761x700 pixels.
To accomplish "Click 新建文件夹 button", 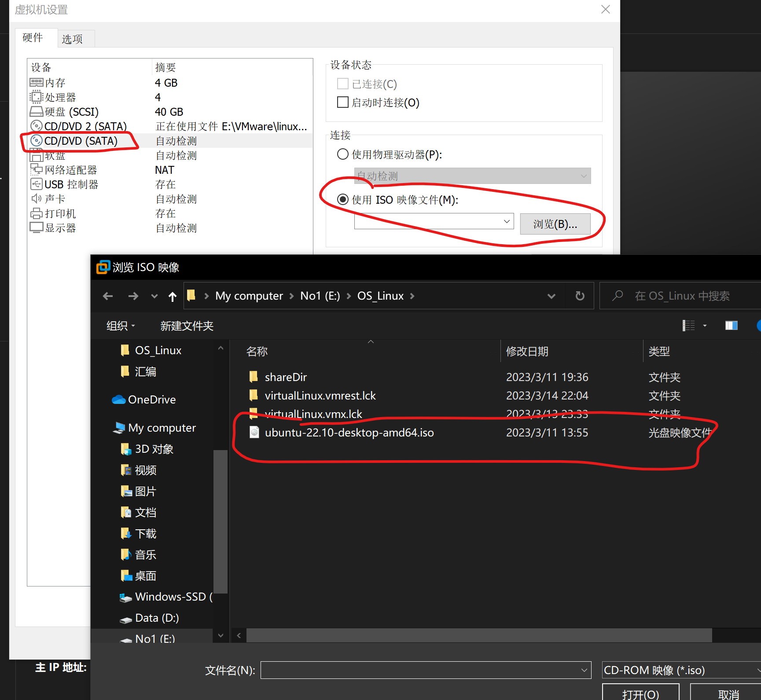I will (x=187, y=326).
